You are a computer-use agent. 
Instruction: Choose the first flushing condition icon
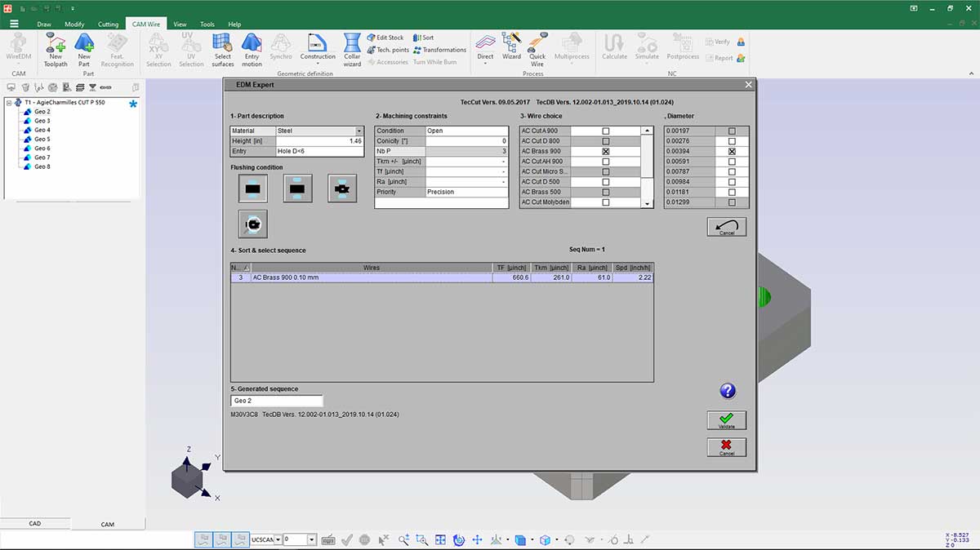tap(252, 189)
